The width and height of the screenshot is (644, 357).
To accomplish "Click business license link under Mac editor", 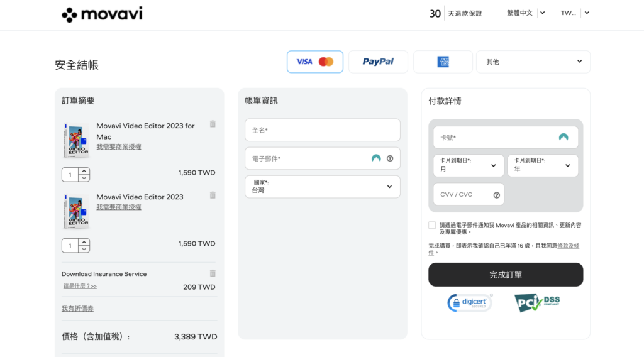I will click(119, 147).
